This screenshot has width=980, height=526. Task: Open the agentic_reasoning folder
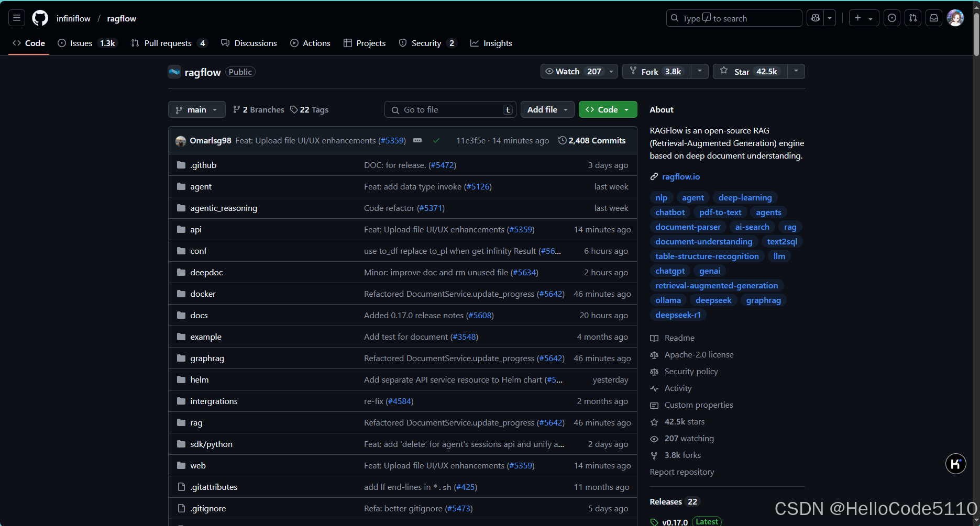point(224,208)
